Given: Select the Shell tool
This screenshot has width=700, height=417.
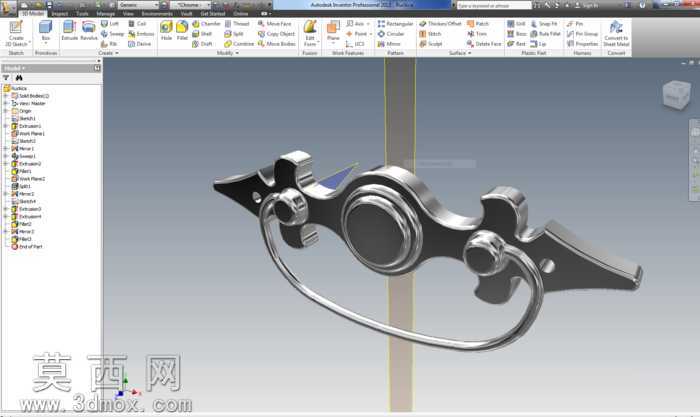Looking at the screenshot, I should (x=202, y=34).
